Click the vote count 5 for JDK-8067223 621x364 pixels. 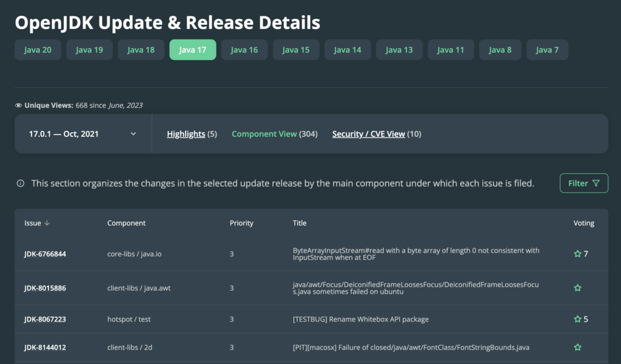tap(586, 319)
